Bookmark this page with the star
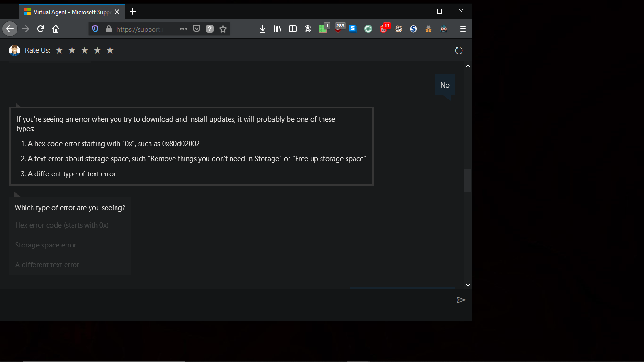Viewport: 644px width, 362px height. [223, 29]
